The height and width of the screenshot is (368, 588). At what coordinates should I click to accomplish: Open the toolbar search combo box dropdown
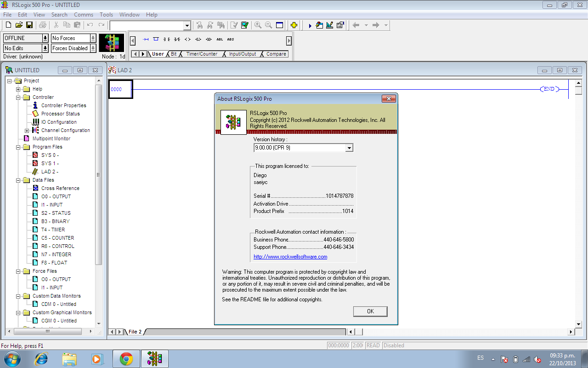tap(187, 26)
